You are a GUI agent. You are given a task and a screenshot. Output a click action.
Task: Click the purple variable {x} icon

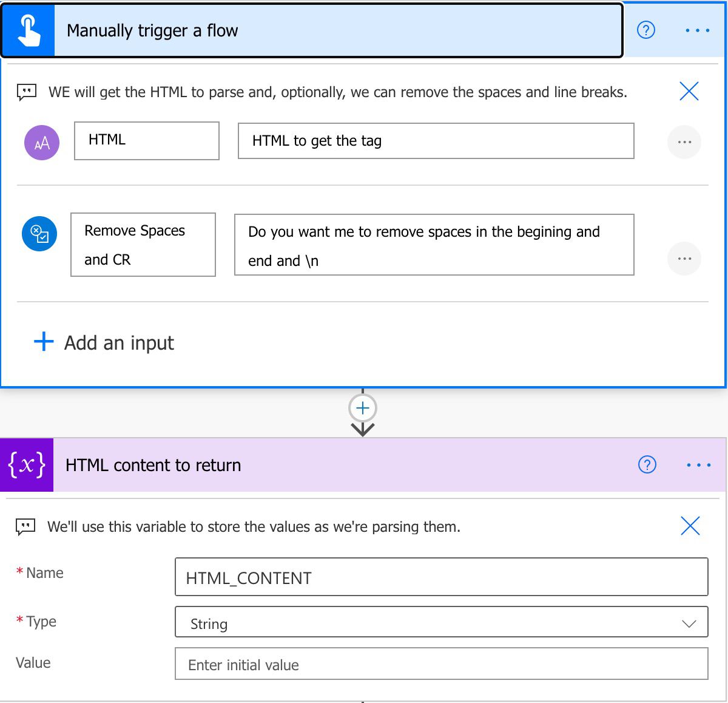25,464
